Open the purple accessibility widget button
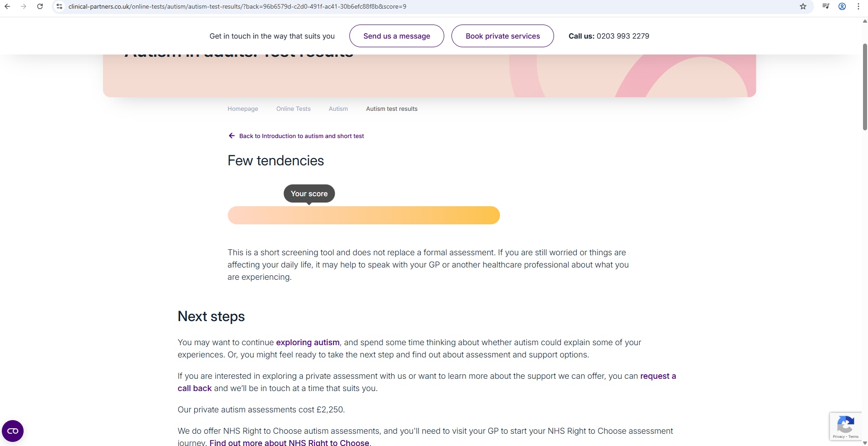868x446 pixels. [13, 431]
